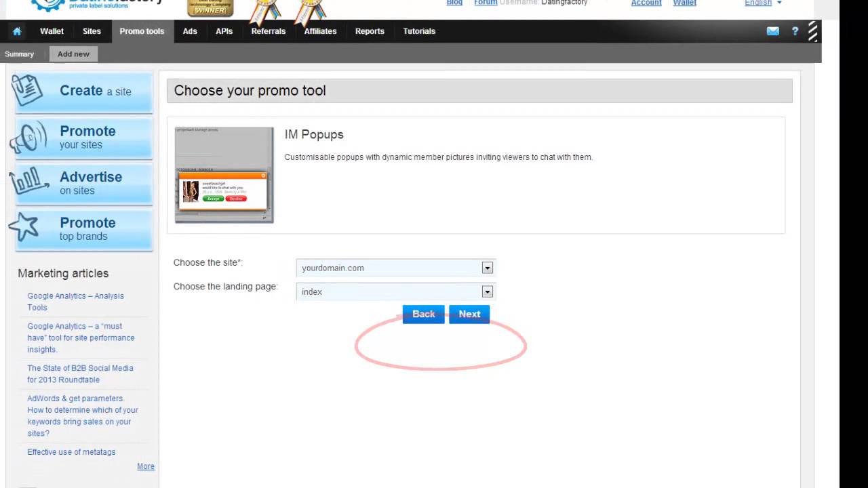Open Google Analytics must have tool article

[x=81, y=338]
